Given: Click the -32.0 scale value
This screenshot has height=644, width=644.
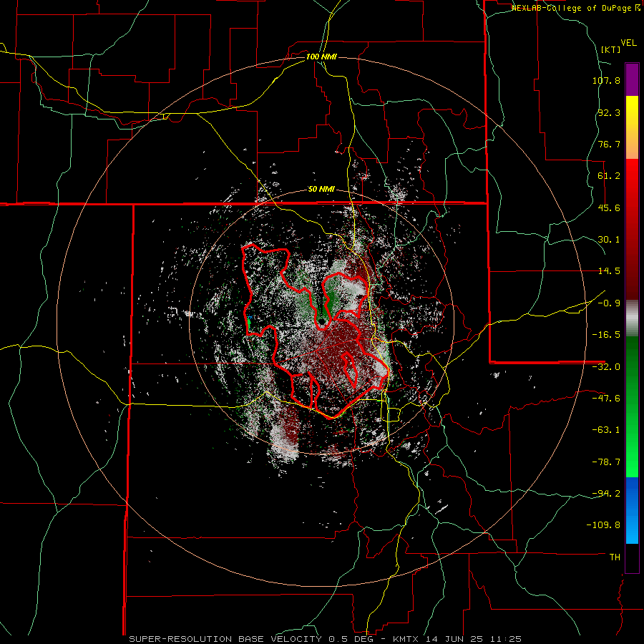Looking at the screenshot, I should [606, 367].
